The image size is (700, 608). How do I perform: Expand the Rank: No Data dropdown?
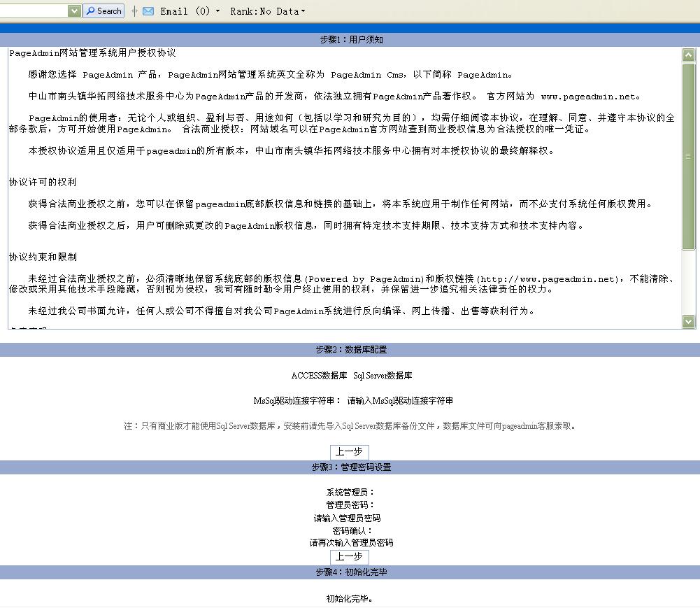coord(303,12)
